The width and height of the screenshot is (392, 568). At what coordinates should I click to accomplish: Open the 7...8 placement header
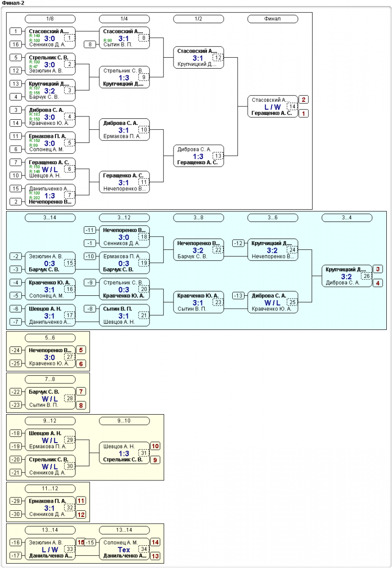[x=50, y=379]
